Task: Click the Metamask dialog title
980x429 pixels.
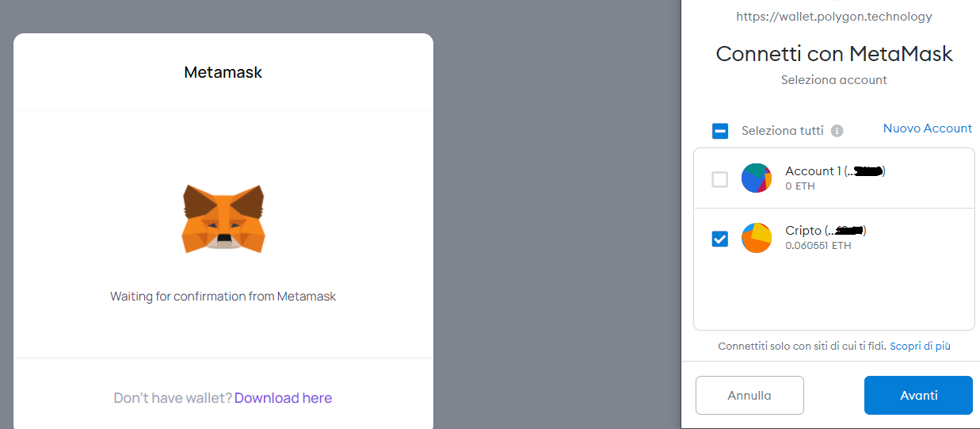Action: click(x=223, y=72)
